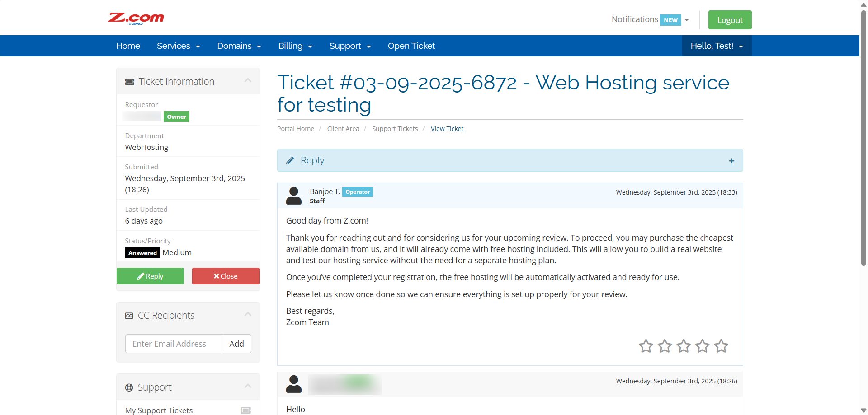Rate the reply three stars
Screen dimensions: 868x415
pos(684,346)
